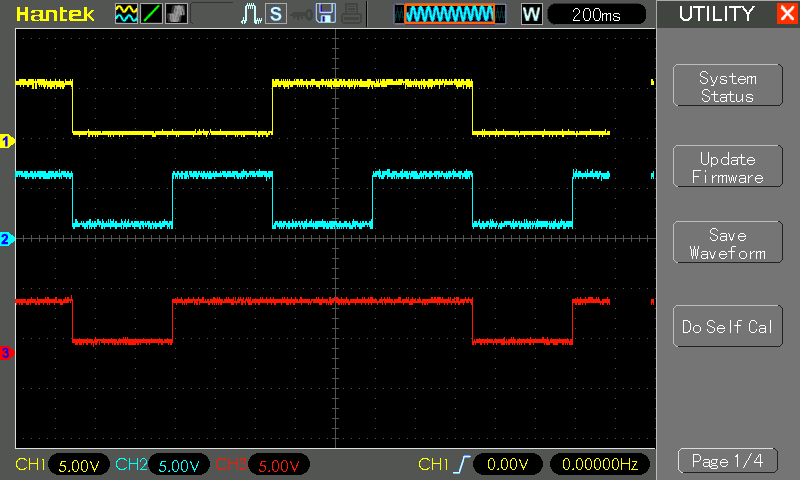Open the CH2 5.00V scale readout

pos(179,466)
